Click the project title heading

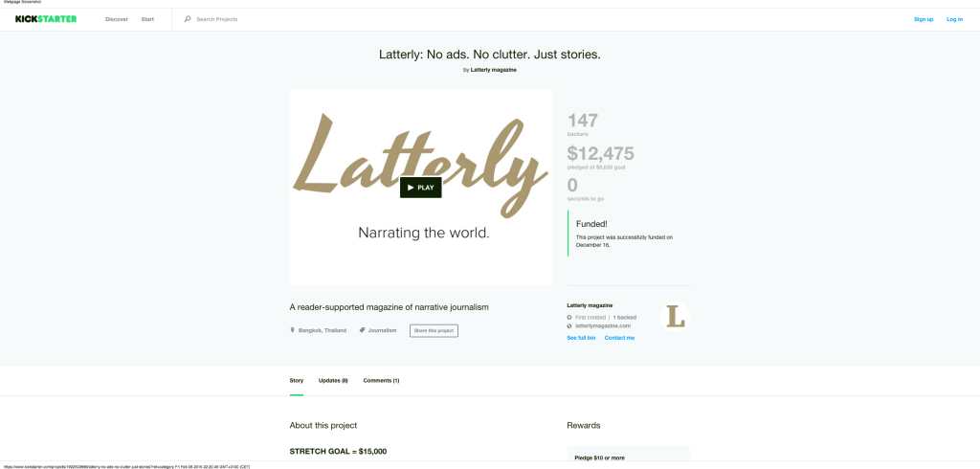click(490, 55)
